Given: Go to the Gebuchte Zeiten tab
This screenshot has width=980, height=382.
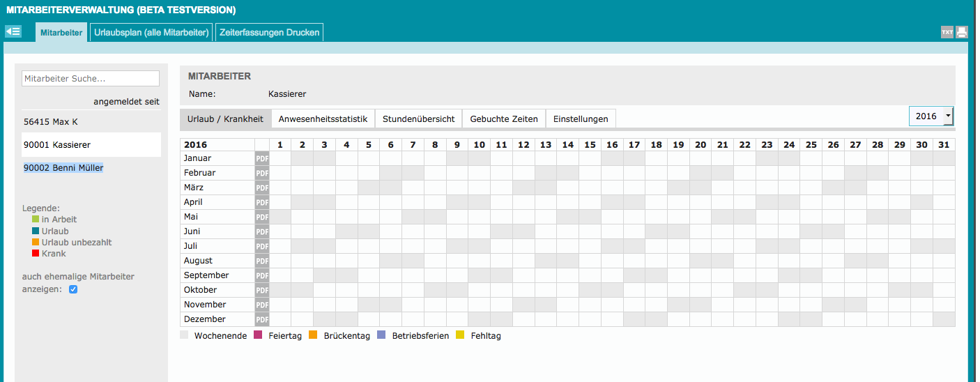Looking at the screenshot, I should tap(504, 119).
